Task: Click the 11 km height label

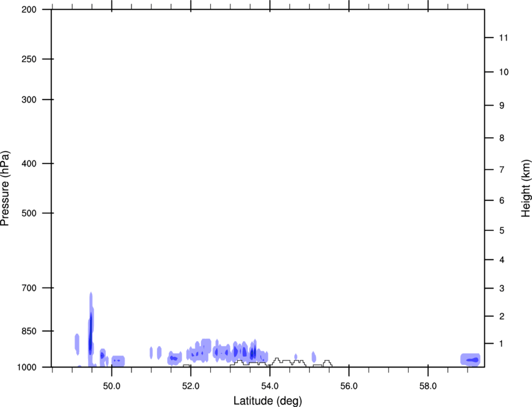Action: pos(504,38)
